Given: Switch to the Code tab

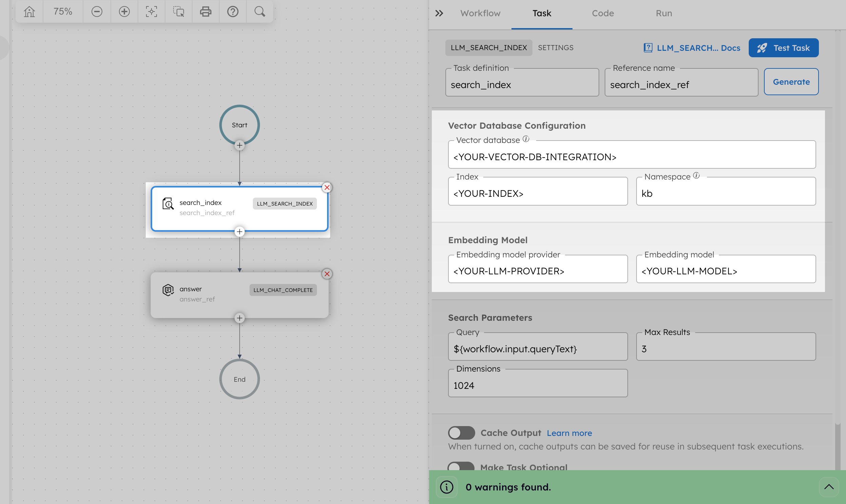Looking at the screenshot, I should (603, 13).
